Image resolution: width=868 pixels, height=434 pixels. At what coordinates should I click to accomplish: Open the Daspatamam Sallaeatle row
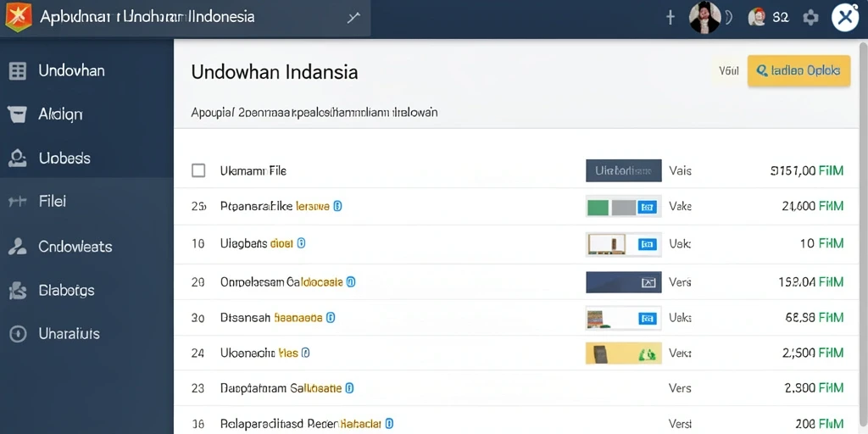(x=518, y=388)
